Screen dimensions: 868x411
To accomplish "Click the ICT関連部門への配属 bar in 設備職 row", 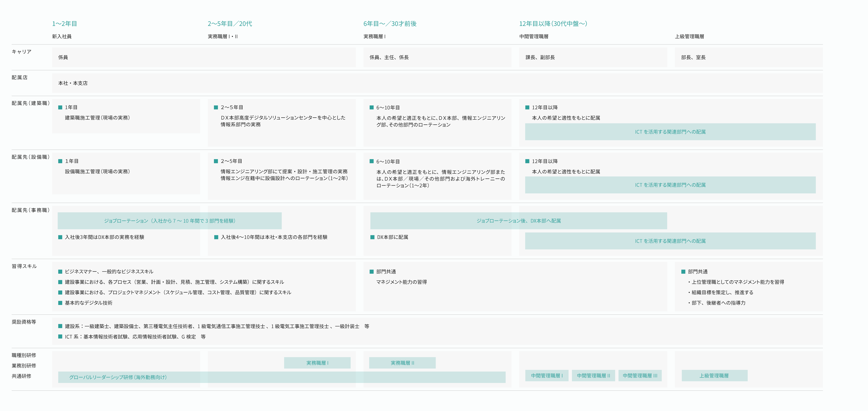I will pos(670,185).
